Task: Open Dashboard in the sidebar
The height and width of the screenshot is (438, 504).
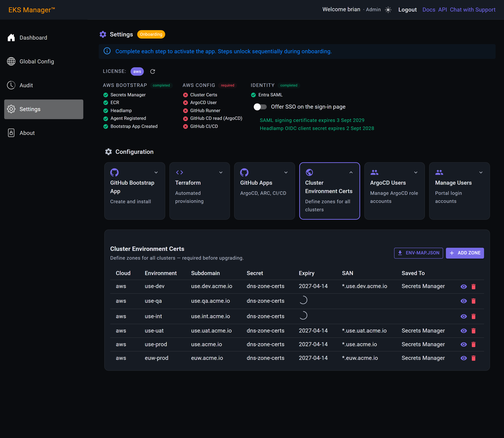Action: 44,38
